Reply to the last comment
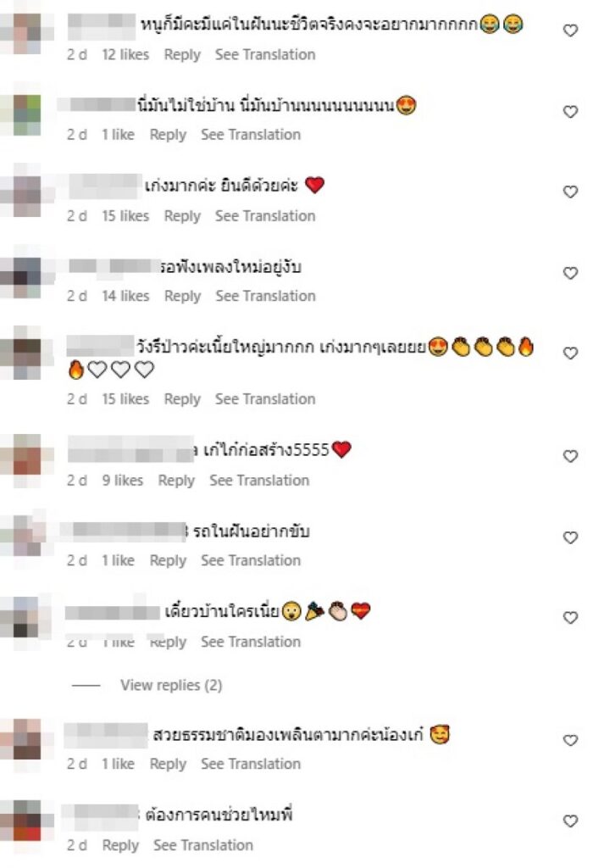This screenshot has width=593, height=868. (x=120, y=846)
